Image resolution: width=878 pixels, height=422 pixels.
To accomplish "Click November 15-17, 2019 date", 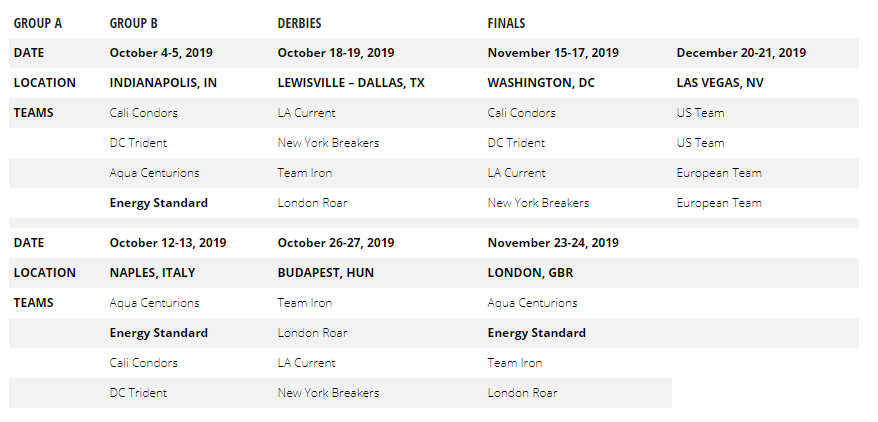I will point(553,53).
